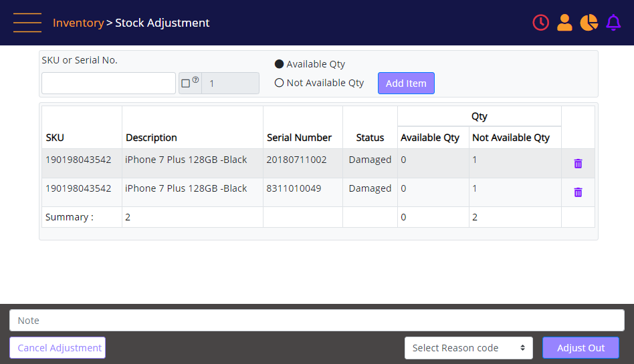
Task: Click the help question mark icon
Action: pyautogui.click(x=195, y=79)
